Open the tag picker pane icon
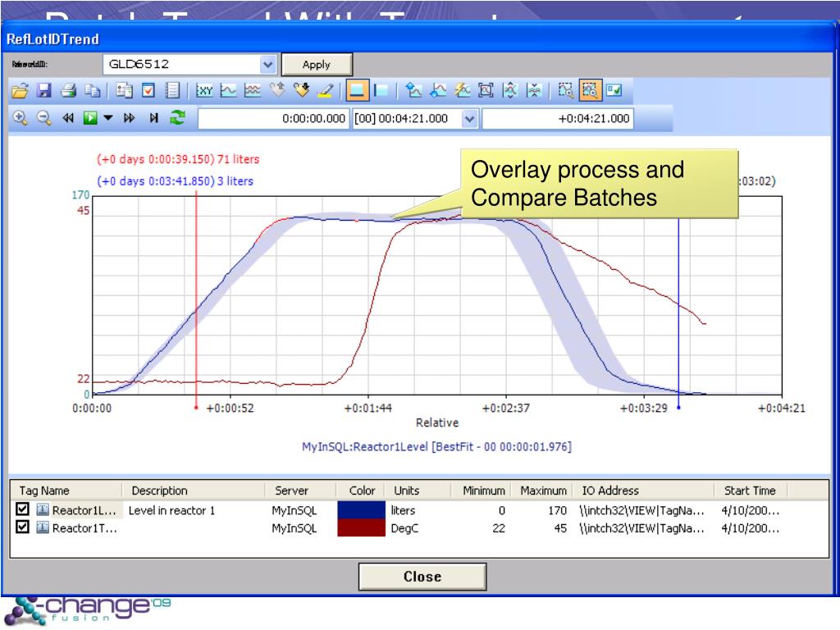This screenshot has height=630, width=840. (125, 90)
